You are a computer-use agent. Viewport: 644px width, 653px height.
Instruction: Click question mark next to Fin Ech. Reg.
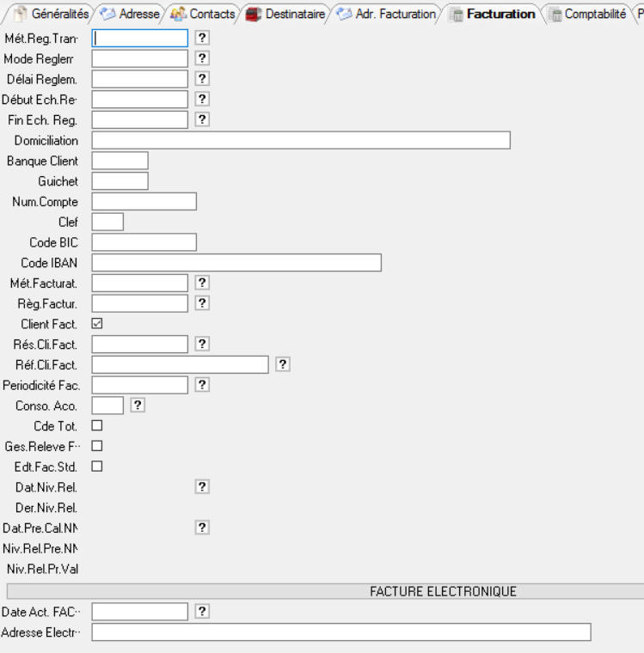202,119
